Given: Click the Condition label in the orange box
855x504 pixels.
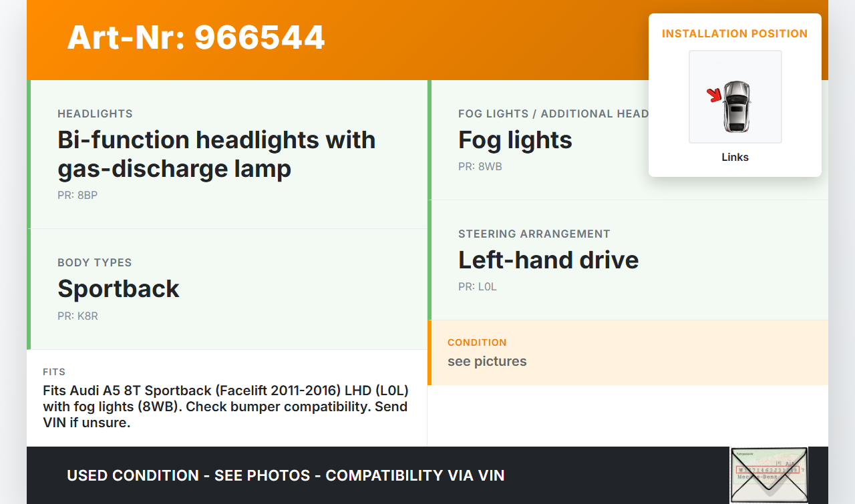Looking at the screenshot, I should tap(477, 342).
